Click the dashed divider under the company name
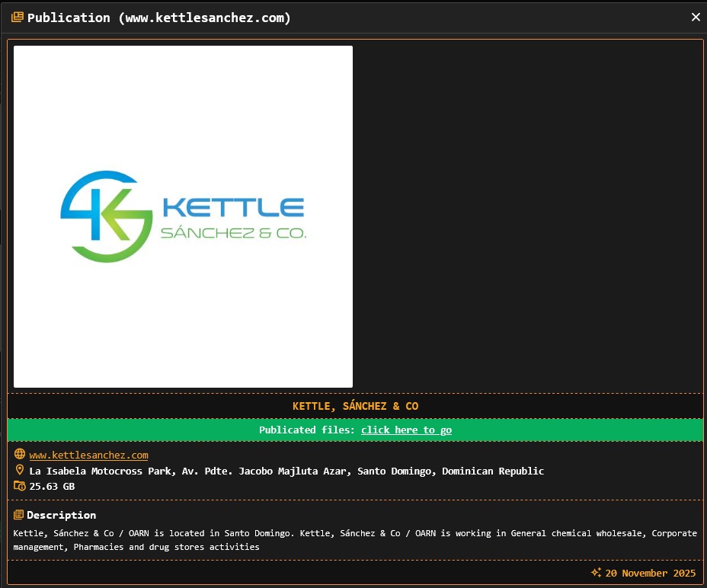 355,417
